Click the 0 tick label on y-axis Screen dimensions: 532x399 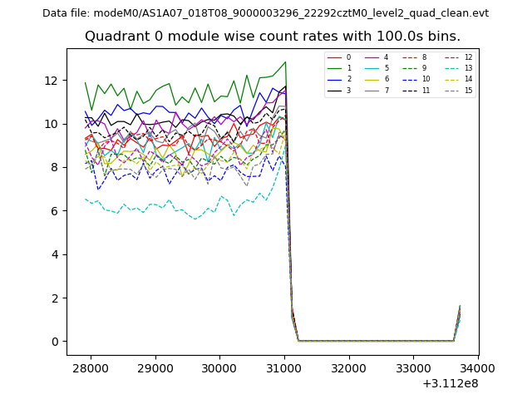(55, 342)
